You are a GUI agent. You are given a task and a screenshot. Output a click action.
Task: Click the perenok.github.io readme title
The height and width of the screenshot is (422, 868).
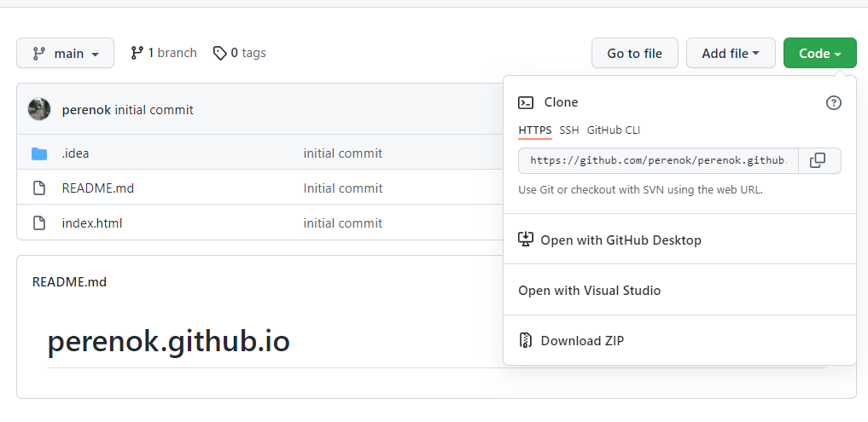coord(168,341)
